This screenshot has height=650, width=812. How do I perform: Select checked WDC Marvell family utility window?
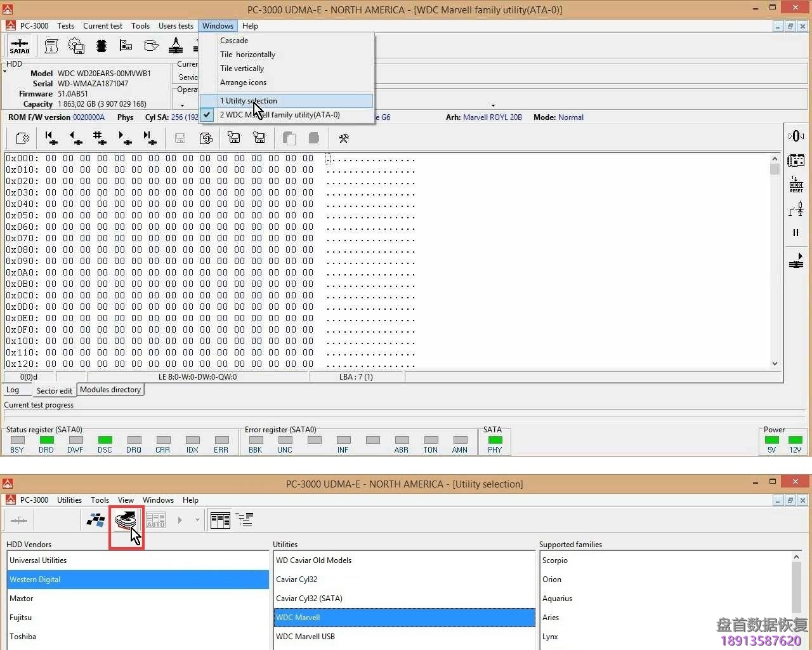[x=280, y=115]
